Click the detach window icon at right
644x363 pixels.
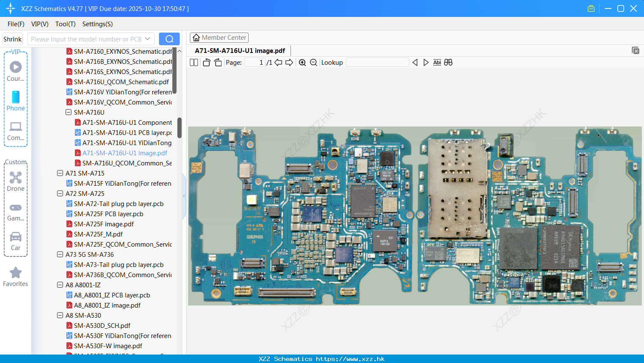tap(636, 50)
